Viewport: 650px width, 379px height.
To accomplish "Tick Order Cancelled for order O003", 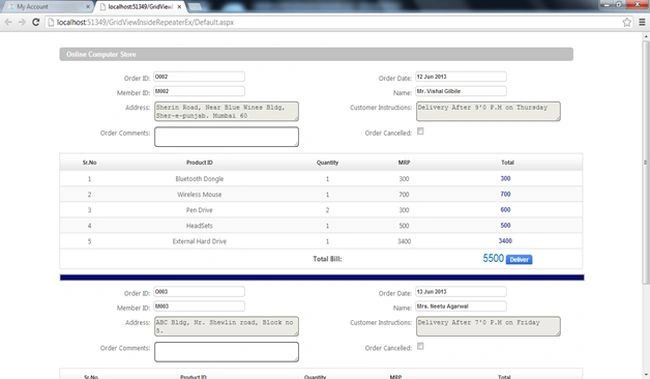I will pos(420,346).
